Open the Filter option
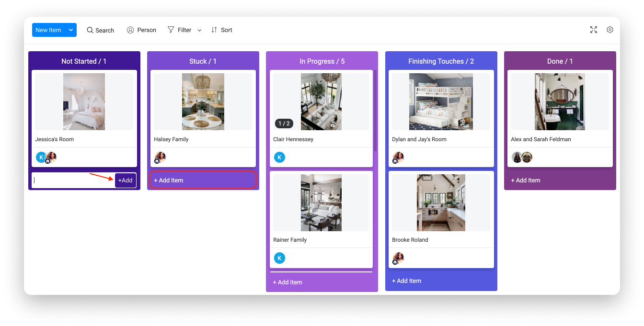This screenshot has height=326, width=644. (x=179, y=30)
